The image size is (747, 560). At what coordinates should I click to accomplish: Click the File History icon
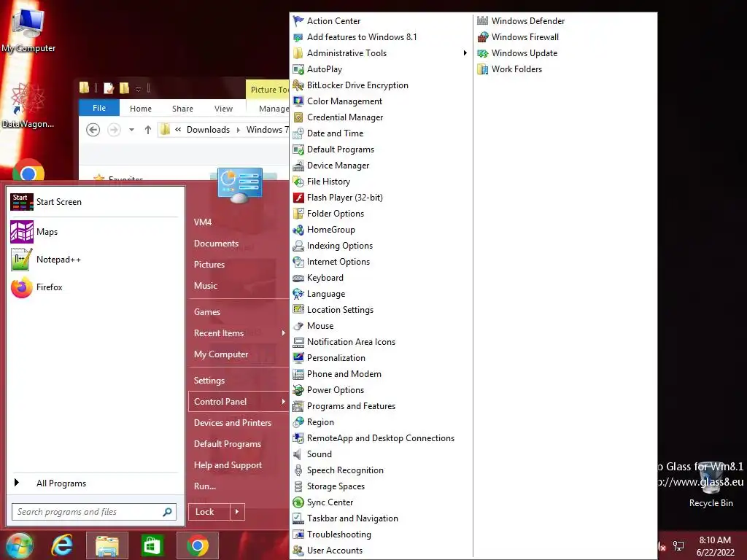tap(298, 182)
